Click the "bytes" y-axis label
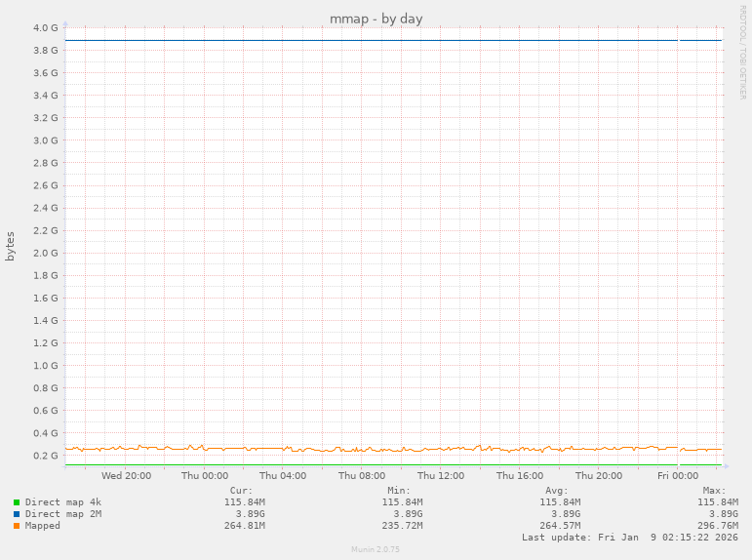The height and width of the screenshot is (560, 752). (11, 246)
